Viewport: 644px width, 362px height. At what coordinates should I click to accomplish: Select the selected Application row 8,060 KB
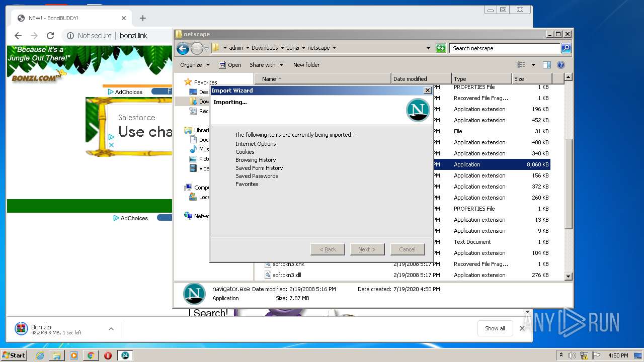[491, 164]
